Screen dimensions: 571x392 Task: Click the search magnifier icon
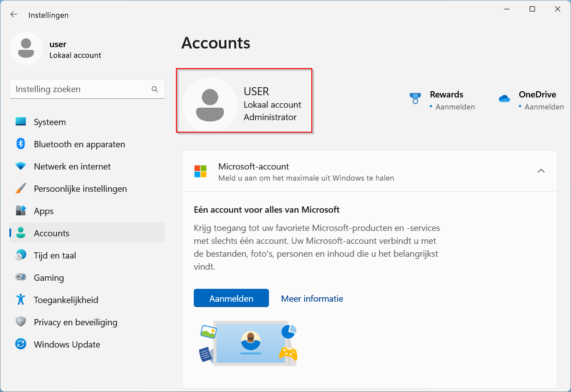pos(155,89)
